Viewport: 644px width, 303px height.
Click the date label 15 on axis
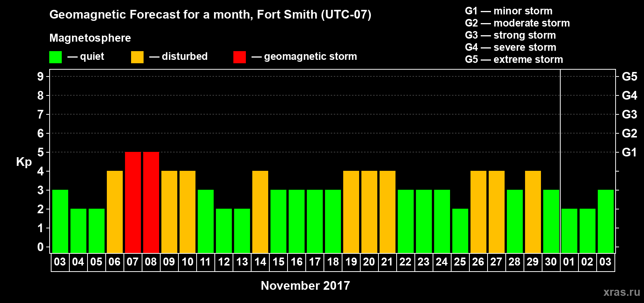[278, 262]
